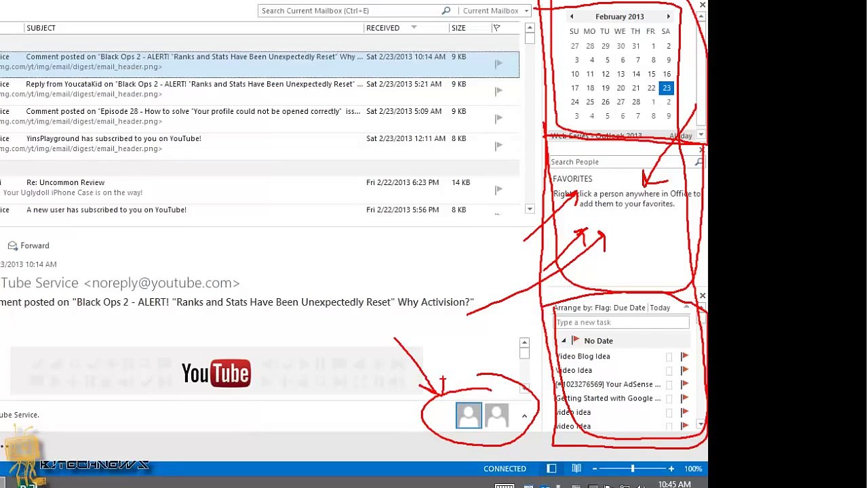This screenshot has width=868, height=488.
Task: Flag the YinsPlayground subscribed email
Action: point(498,145)
